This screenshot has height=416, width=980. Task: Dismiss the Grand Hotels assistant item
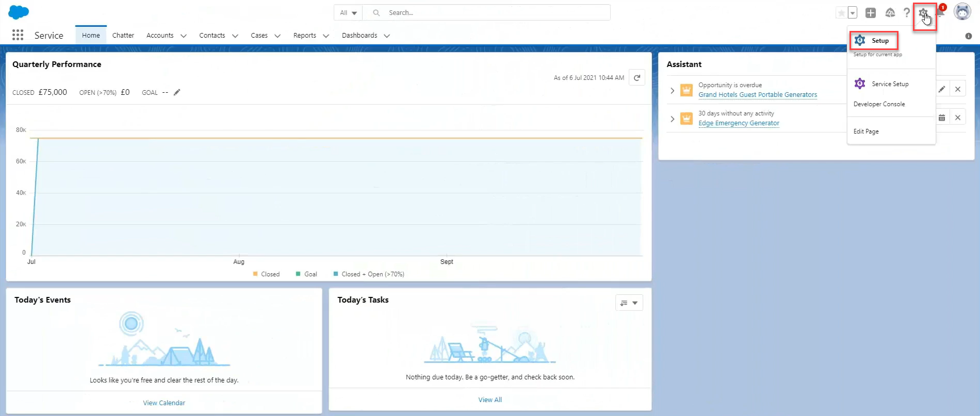958,89
